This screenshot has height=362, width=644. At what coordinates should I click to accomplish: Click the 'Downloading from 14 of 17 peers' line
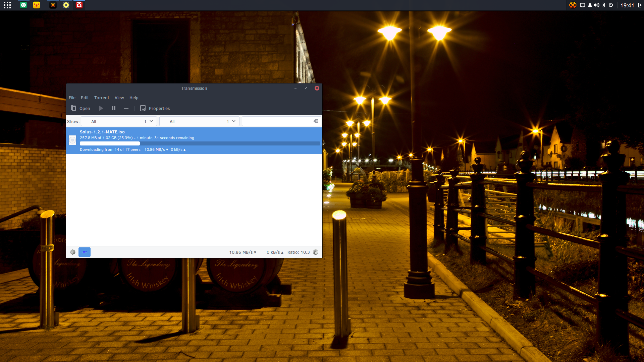[x=133, y=149]
